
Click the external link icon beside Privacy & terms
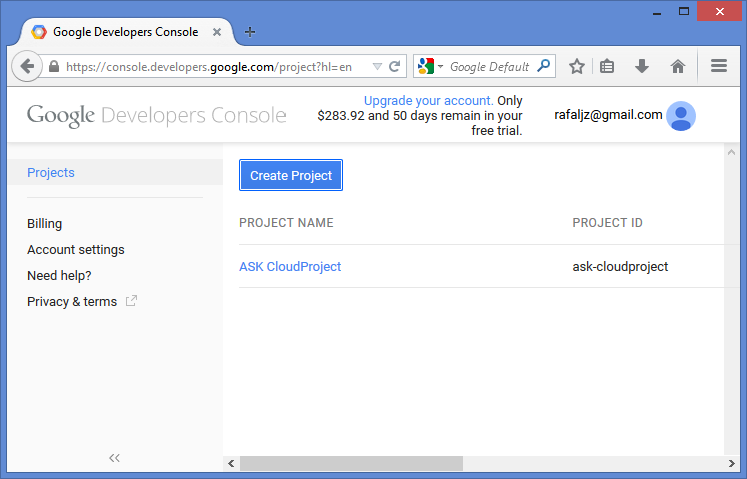[131, 301]
